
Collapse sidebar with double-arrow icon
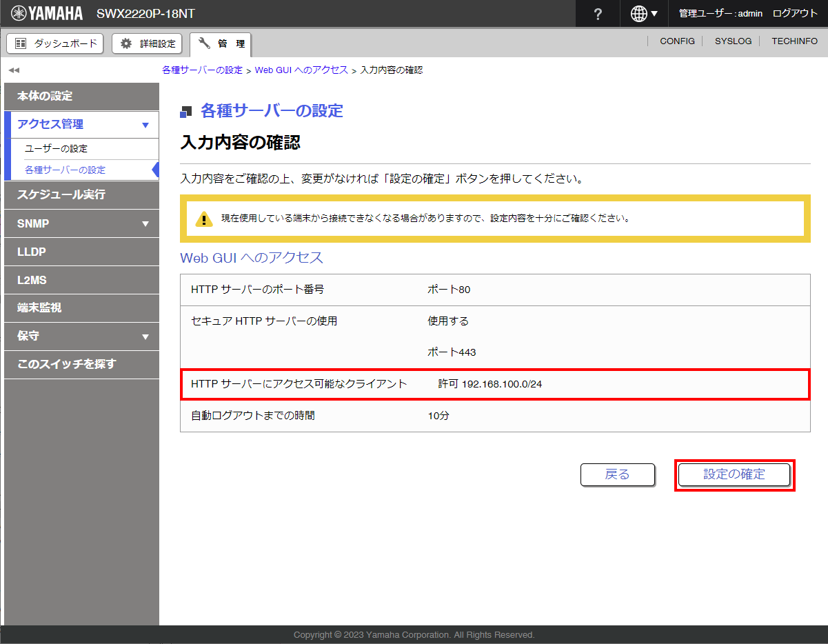pos(14,70)
